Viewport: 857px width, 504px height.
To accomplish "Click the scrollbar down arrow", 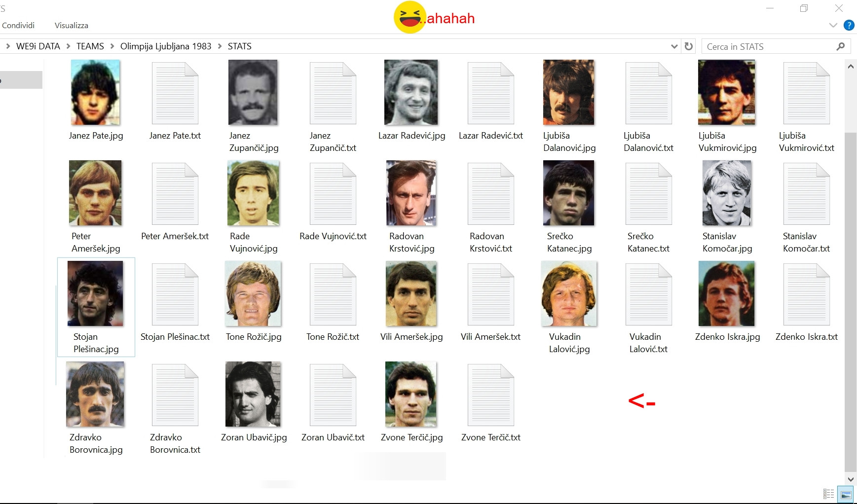I will [851, 479].
